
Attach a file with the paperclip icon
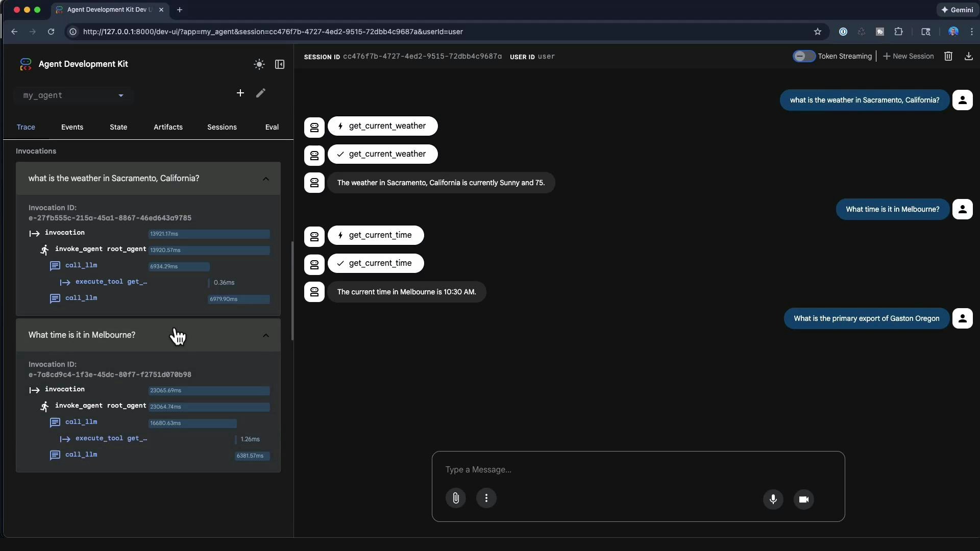point(456,498)
